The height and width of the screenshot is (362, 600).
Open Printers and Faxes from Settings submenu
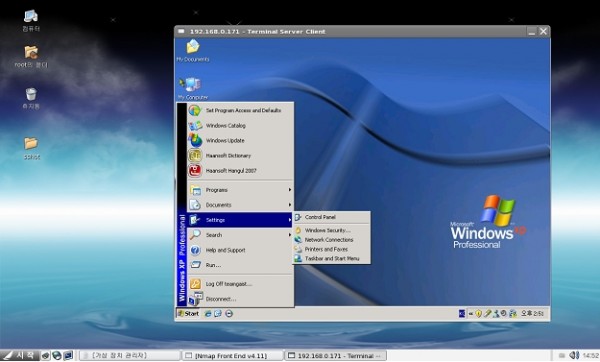331,249
